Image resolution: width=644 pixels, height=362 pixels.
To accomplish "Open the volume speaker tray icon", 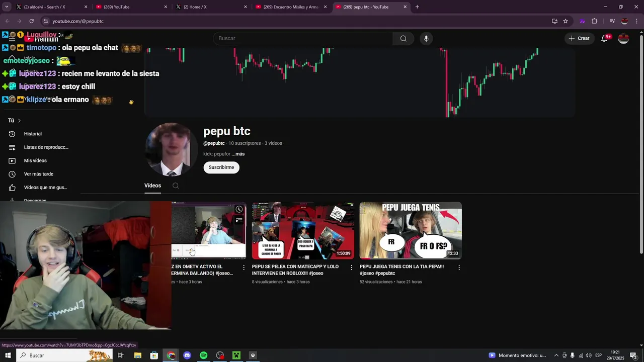I will tap(588, 355).
